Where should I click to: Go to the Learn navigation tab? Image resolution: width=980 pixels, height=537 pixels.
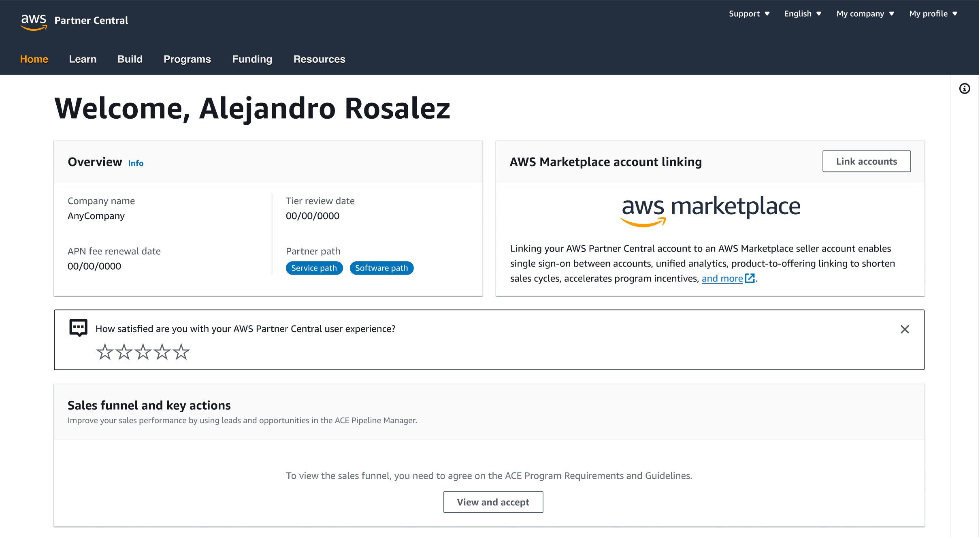click(83, 59)
